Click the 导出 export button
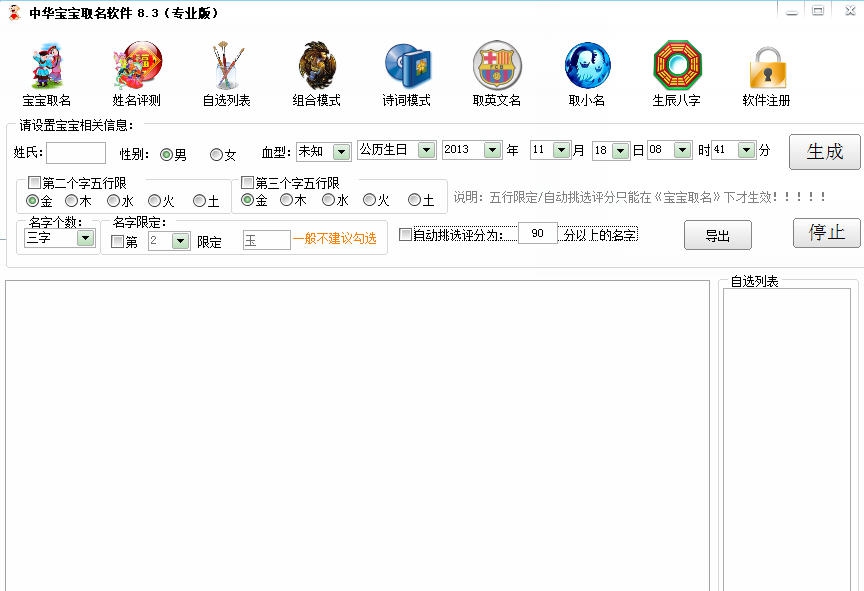This screenshot has width=864, height=591. click(718, 234)
